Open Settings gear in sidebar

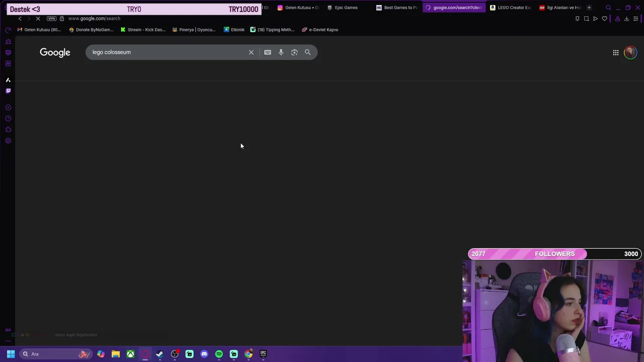8,141
